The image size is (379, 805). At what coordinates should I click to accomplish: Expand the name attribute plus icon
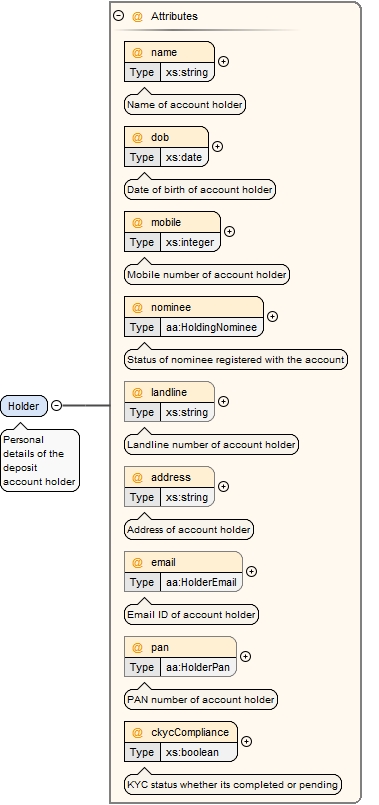[223, 62]
